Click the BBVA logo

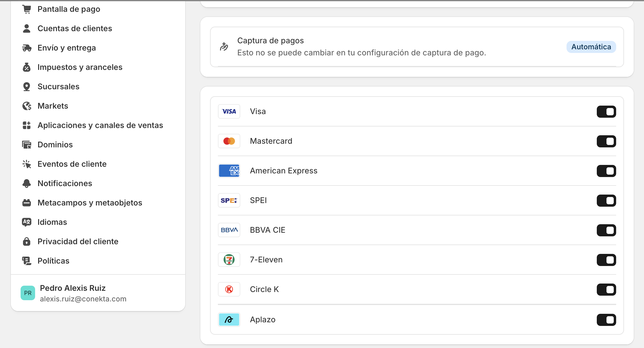(229, 230)
